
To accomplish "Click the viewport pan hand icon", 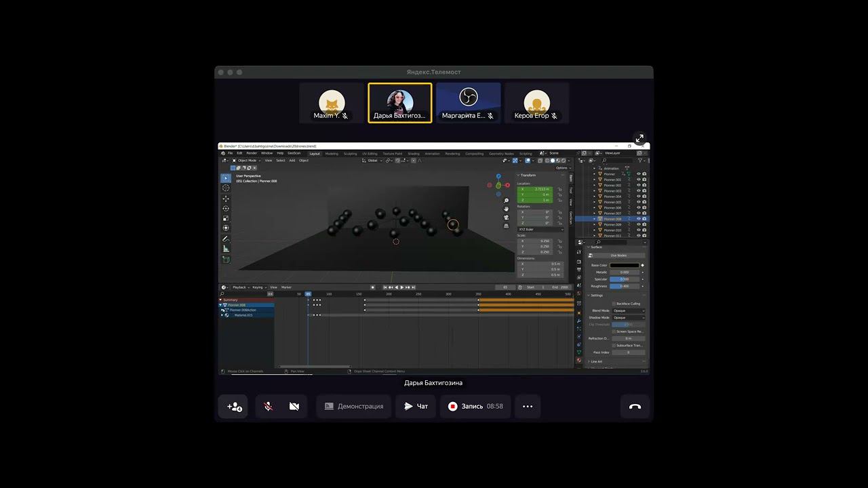I will (x=507, y=209).
